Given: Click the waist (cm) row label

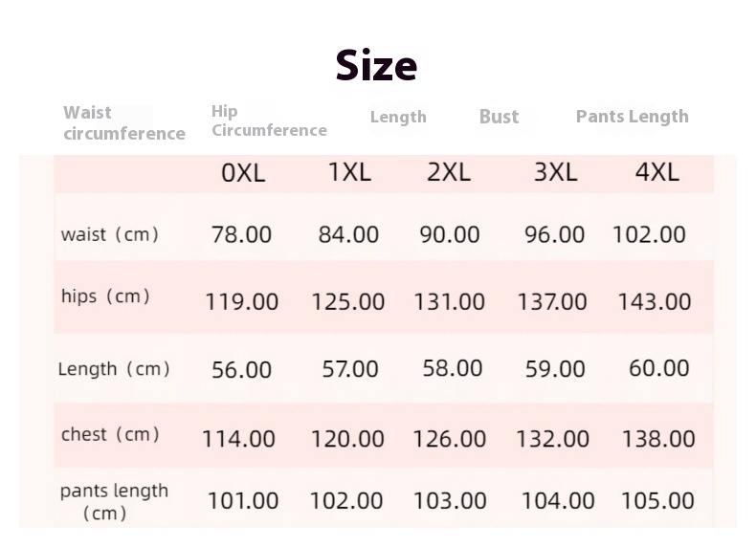Looking at the screenshot, I should tap(109, 234).
